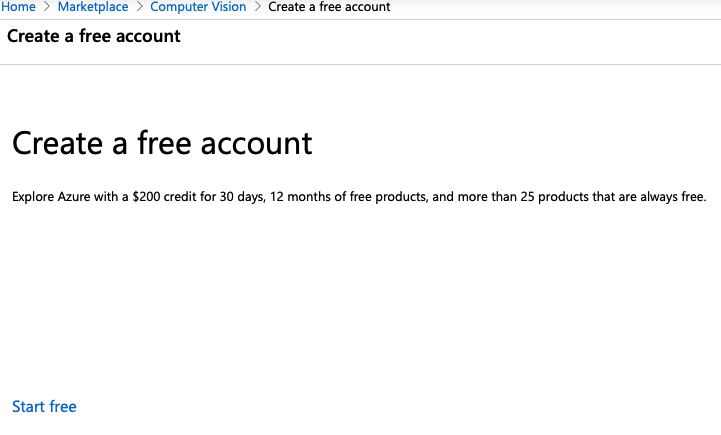Click the word 'Create' in the large heading
This screenshot has width=721, height=435.
point(56,143)
